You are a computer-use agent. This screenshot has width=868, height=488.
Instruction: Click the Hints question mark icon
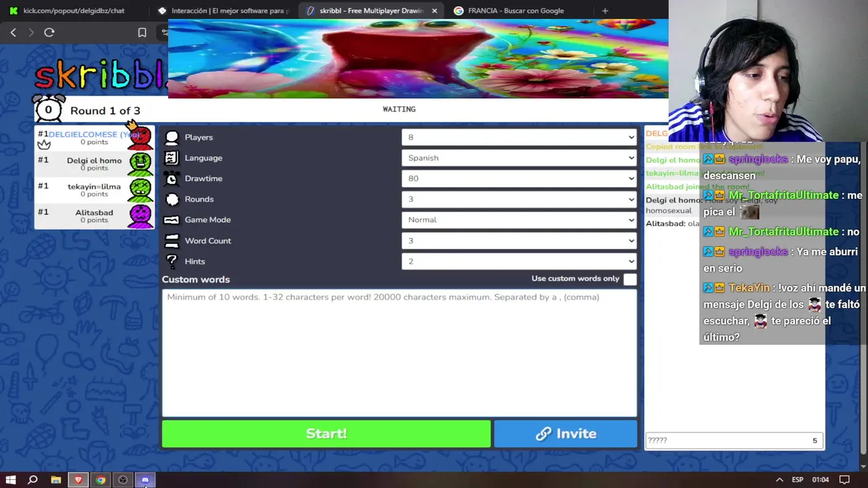click(x=172, y=261)
